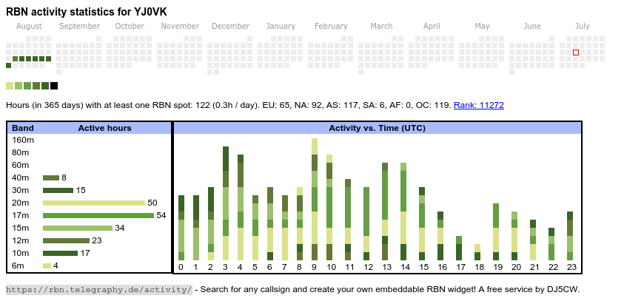Click the tallest activity bar at hour 9
The width and height of the screenshot is (644, 301).
(315, 199)
